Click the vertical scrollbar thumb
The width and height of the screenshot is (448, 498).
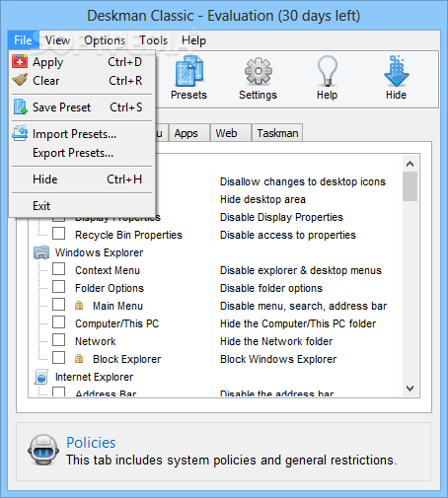pyautogui.click(x=410, y=186)
